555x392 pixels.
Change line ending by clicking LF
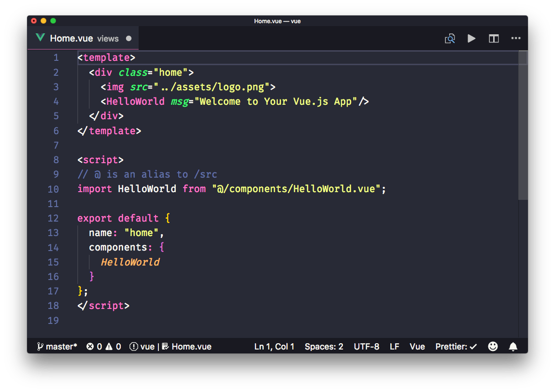click(394, 346)
